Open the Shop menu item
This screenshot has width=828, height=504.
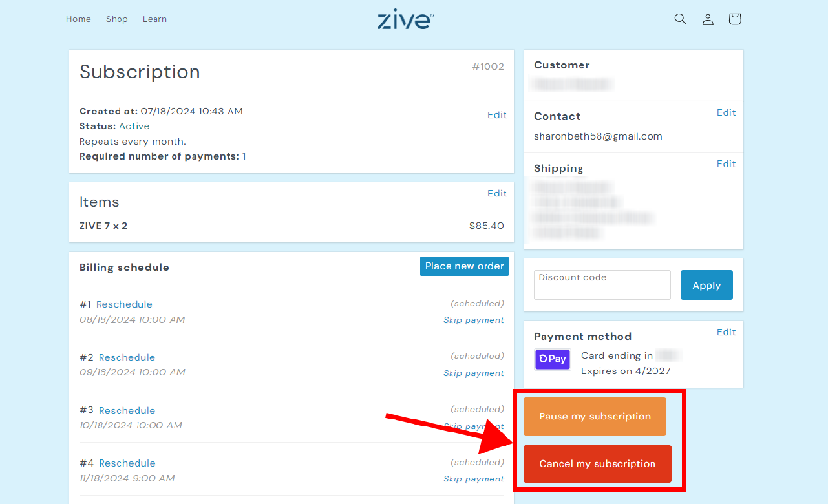[x=117, y=19]
